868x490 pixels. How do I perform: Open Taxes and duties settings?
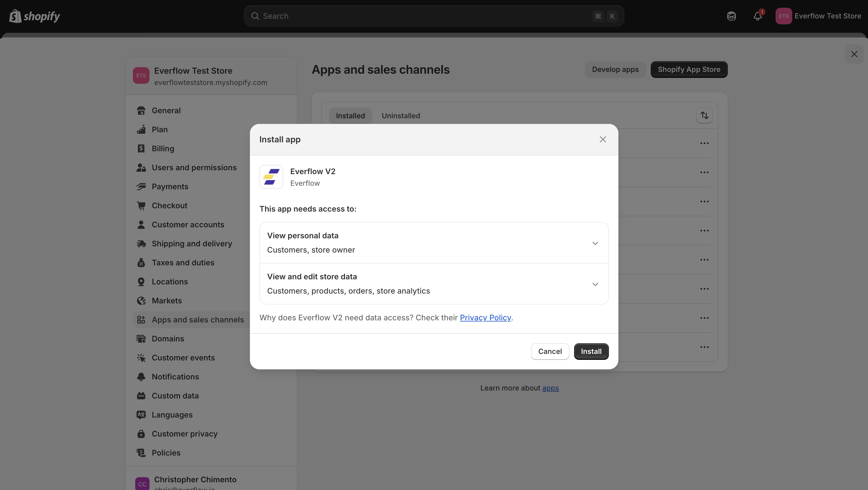[x=183, y=262]
